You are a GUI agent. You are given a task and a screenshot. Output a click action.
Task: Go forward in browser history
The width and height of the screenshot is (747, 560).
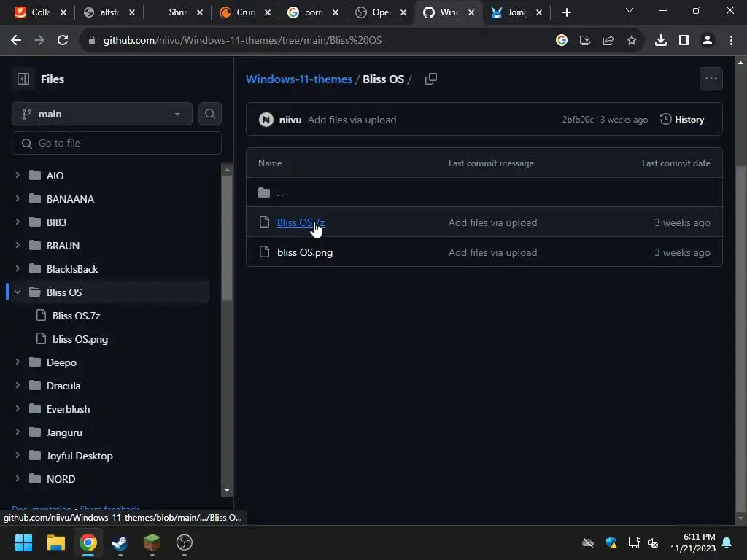(x=39, y=41)
